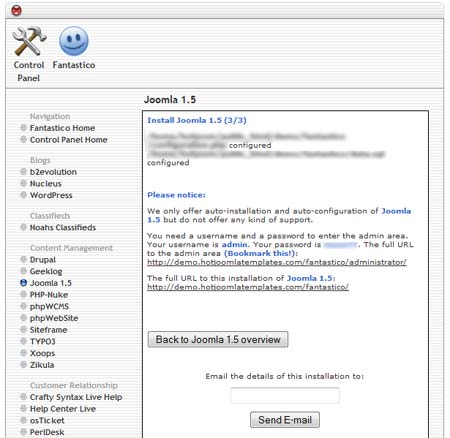Select Geeklog in the sidebar

pos(46,271)
